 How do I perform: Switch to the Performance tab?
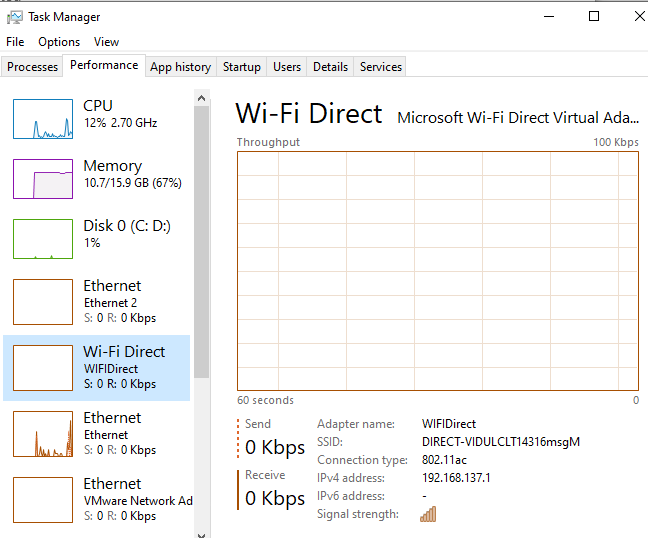[x=104, y=65]
